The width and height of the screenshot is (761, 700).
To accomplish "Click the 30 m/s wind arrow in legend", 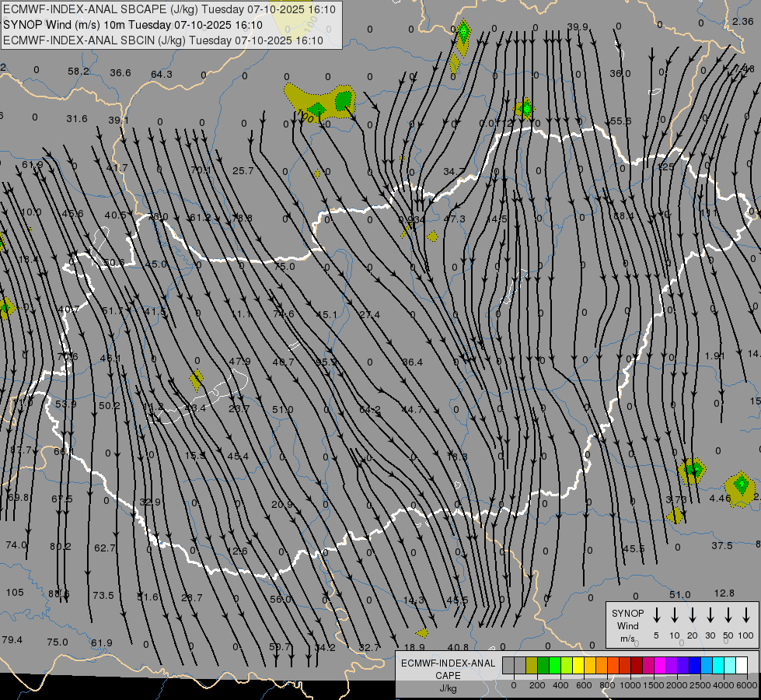I will click(710, 615).
